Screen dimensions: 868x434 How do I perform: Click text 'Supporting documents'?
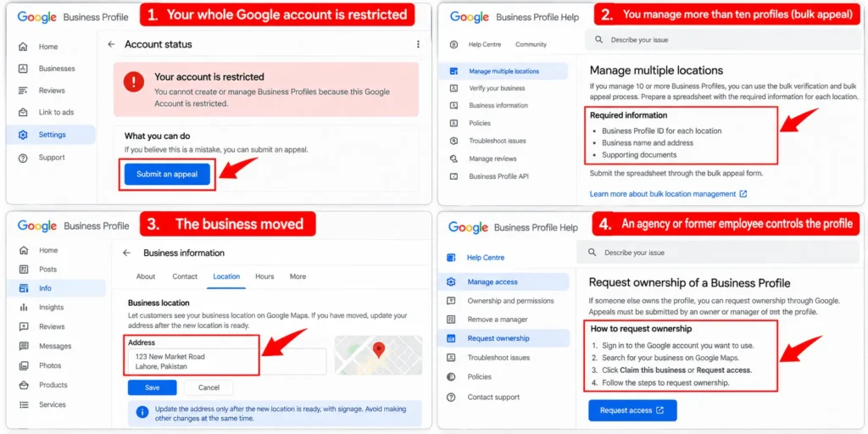(x=639, y=155)
